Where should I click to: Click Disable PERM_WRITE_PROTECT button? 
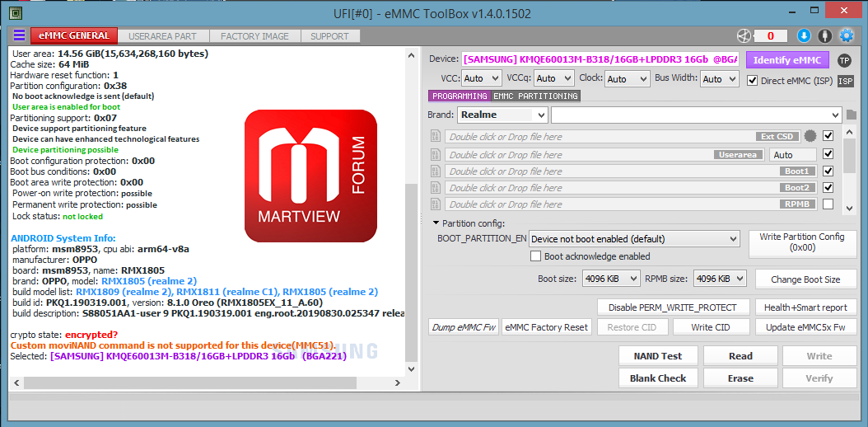(x=673, y=307)
